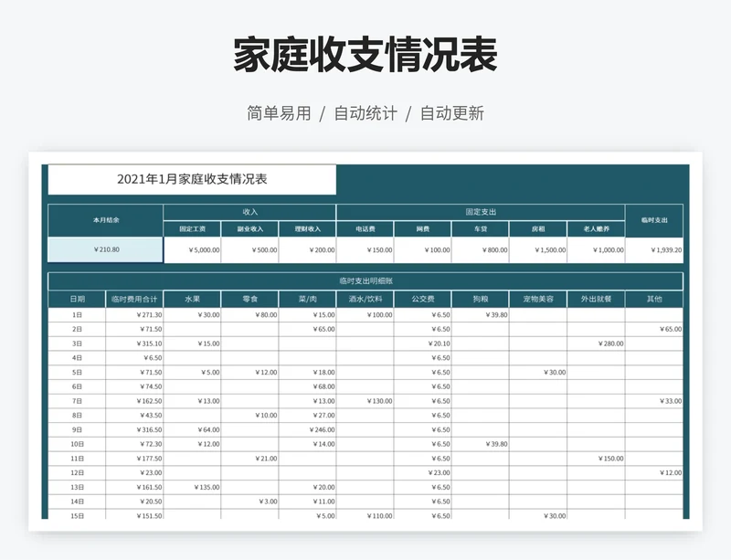This screenshot has width=731, height=560.
Task: Click the 临时费用合计 column header
Action: coord(134,299)
